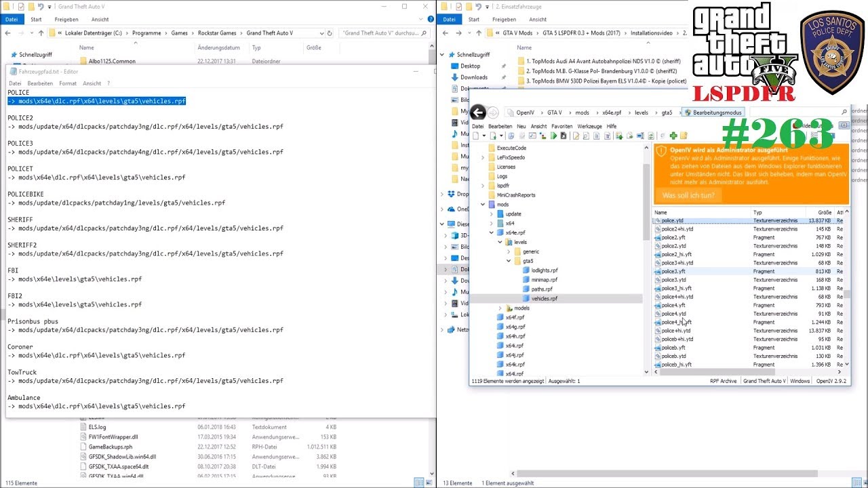Click the refresh icon in OpenIV toolbar
This screenshot has width=868, height=488.
click(x=651, y=136)
